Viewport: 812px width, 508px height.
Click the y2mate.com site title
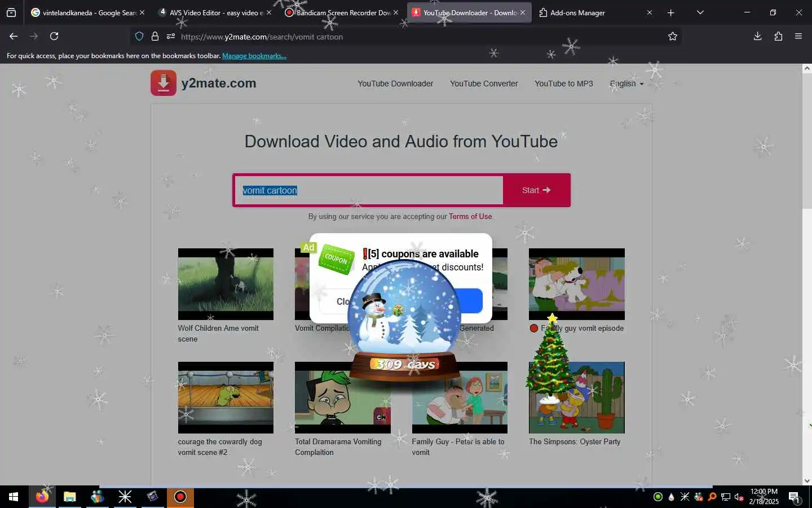[219, 83]
